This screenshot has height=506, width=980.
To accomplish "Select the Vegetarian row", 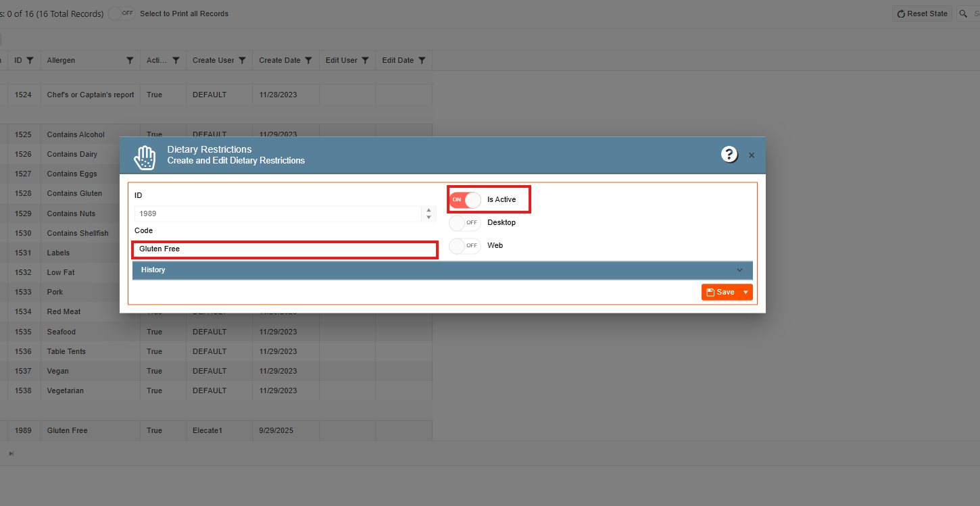I will [x=216, y=390].
